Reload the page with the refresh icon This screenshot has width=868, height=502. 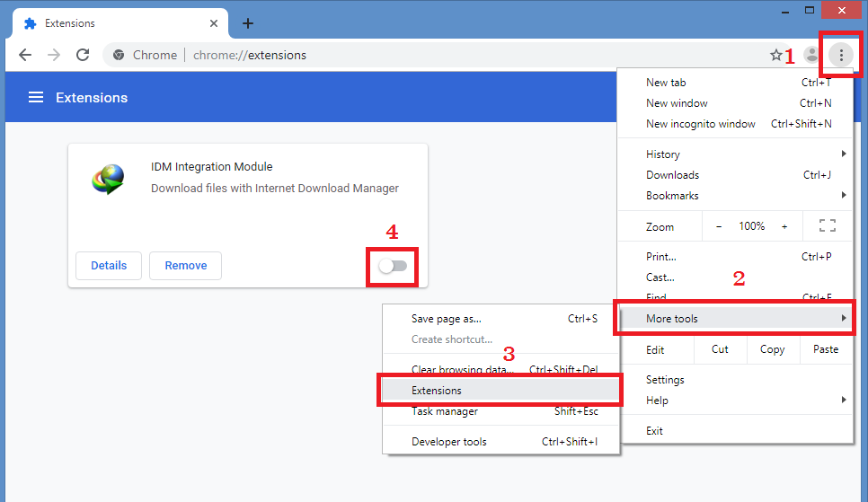(x=83, y=55)
